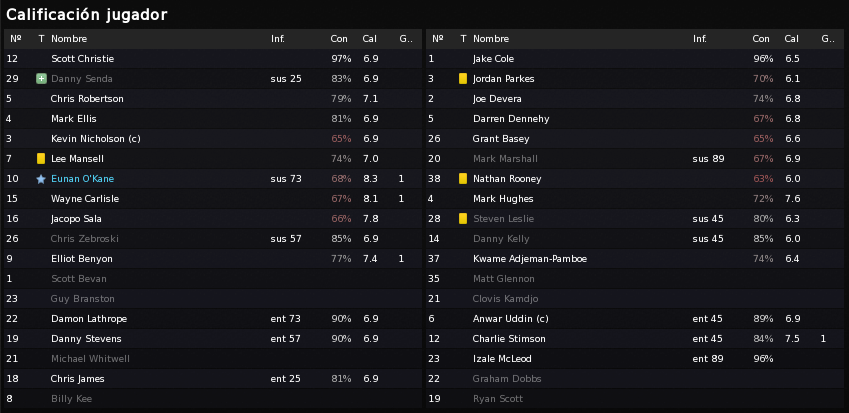Open Eunan O'Kane's player profile link

[x=82, y=179]
